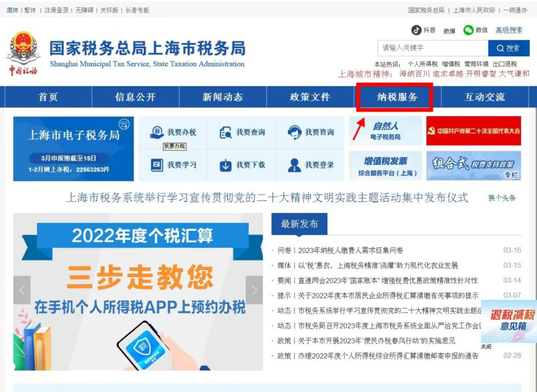Viewport: 537px width, 392px height.
Task: Click the China Taxation emblem logo
Action: [x=23, y=53]
